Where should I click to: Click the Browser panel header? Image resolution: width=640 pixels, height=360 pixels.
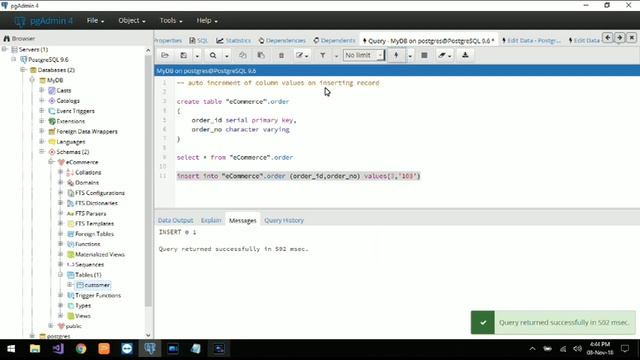77,38
